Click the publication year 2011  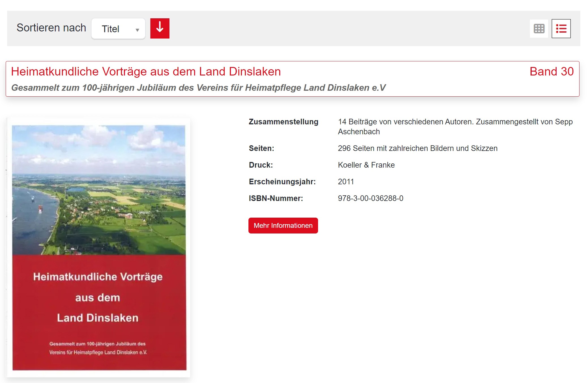coord(346,182)
